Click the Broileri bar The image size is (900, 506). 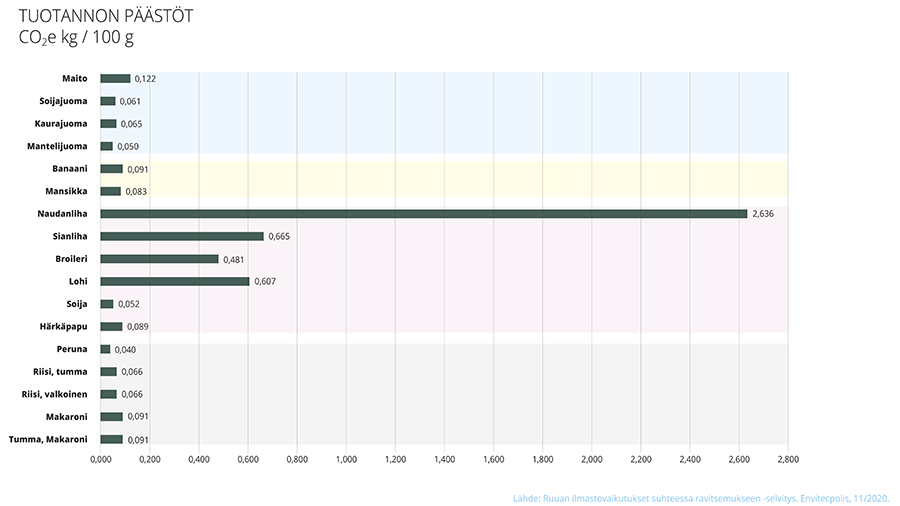pyautogui.click(x=159, y=259)
